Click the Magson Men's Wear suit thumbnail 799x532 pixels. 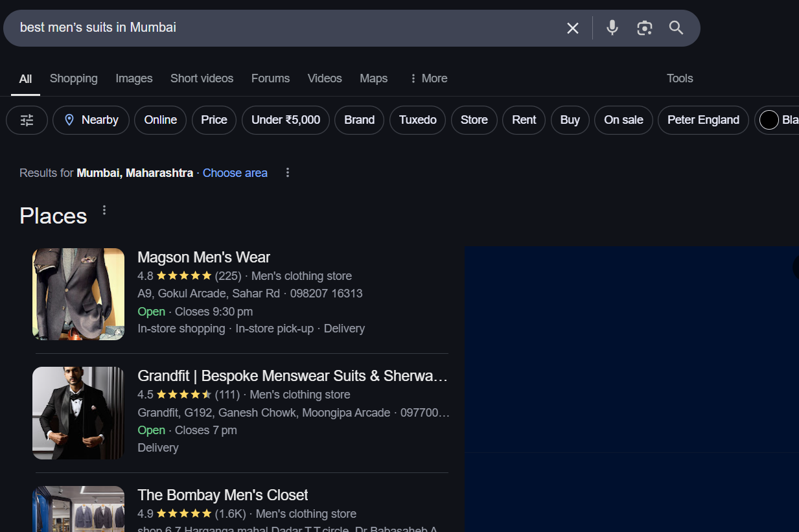pos(78,294)
